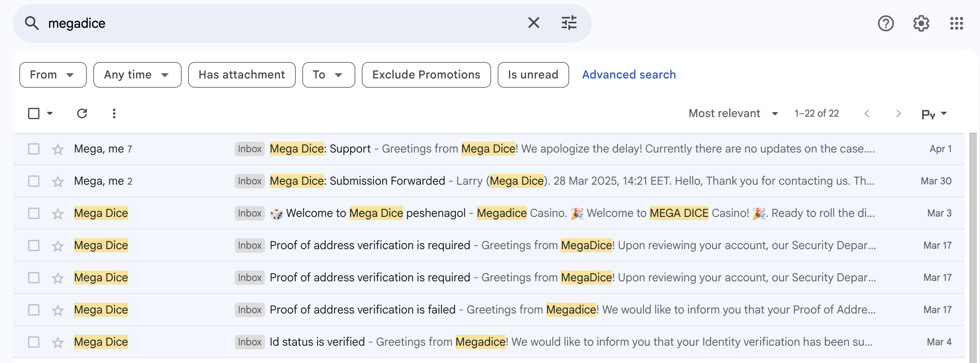Screen dimensions: 980x363
Task: Click the results list vertical scrollbar
Action: 973,248
